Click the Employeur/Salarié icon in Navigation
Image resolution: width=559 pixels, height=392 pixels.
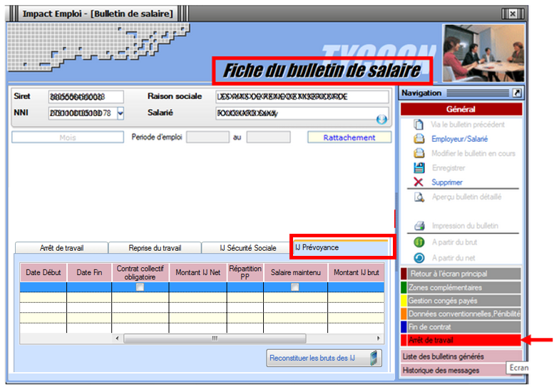(x=419, y=139)
